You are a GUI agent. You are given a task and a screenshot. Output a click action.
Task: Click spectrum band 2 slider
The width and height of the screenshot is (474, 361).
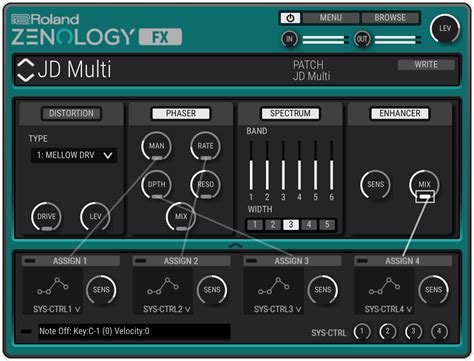click(x=267, y=166)
